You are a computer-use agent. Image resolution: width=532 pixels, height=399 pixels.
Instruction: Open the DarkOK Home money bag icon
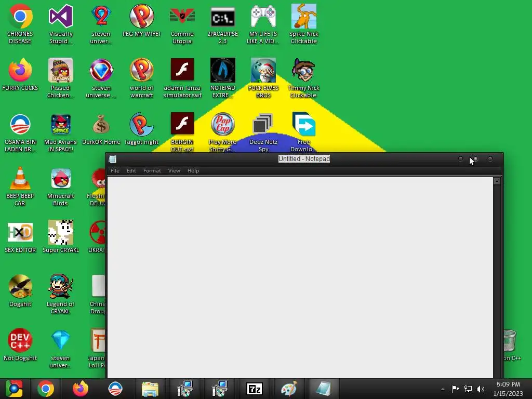101,129
